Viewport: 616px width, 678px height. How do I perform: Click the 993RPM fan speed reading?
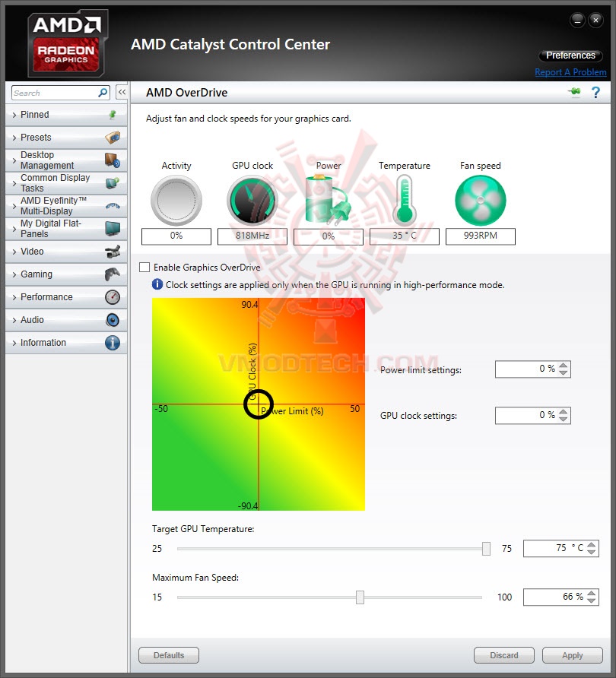pyautogui.click(x=480, y=236)
